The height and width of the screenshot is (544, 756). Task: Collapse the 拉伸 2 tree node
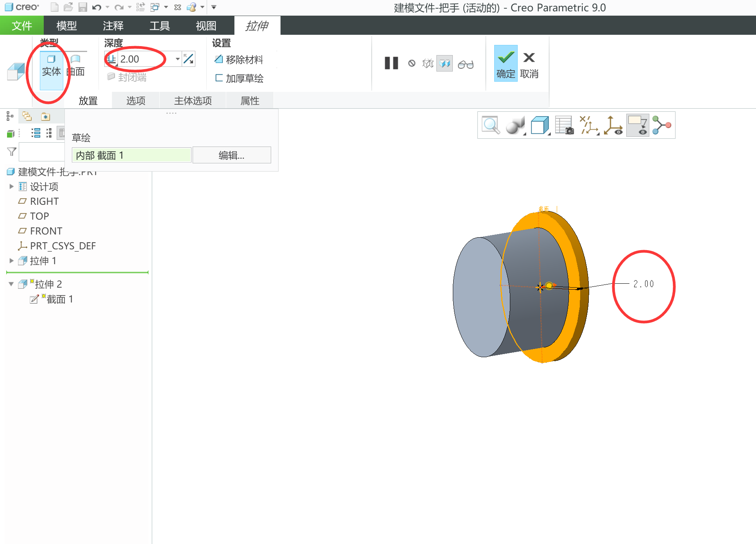coord(11,284)
